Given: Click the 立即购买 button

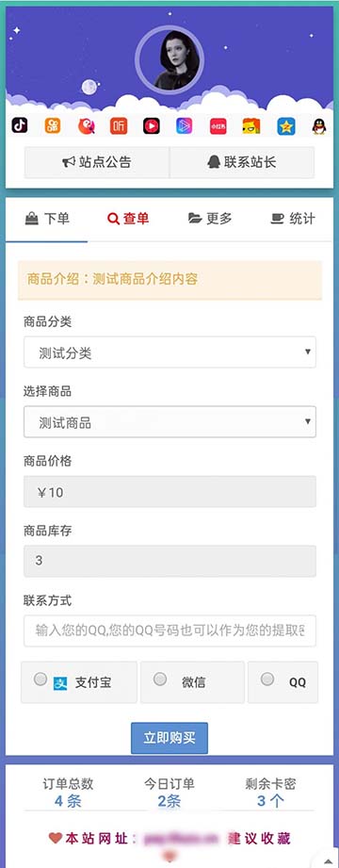Looking at the screenshot, I should coord(169,738).
